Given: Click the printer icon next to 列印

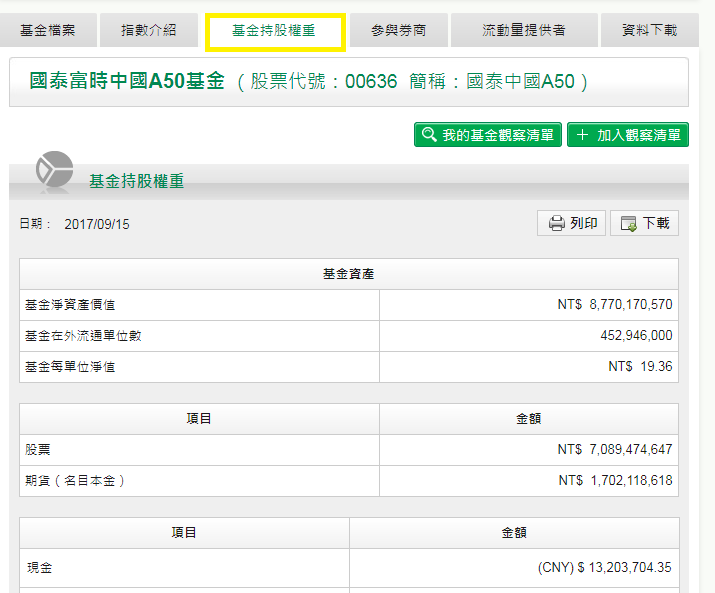Looking at the screenshot, I should click(x=556, y=224).
